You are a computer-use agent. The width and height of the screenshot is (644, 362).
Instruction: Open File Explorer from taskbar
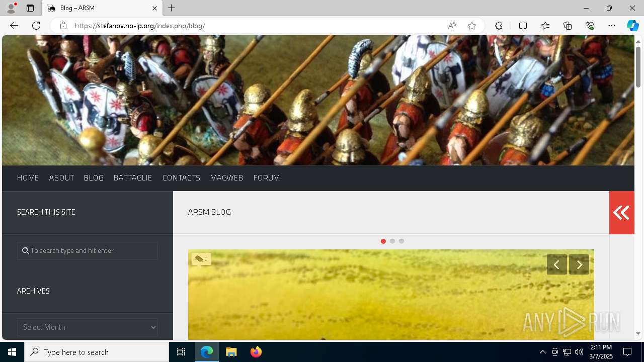click(x=231, y=352)
